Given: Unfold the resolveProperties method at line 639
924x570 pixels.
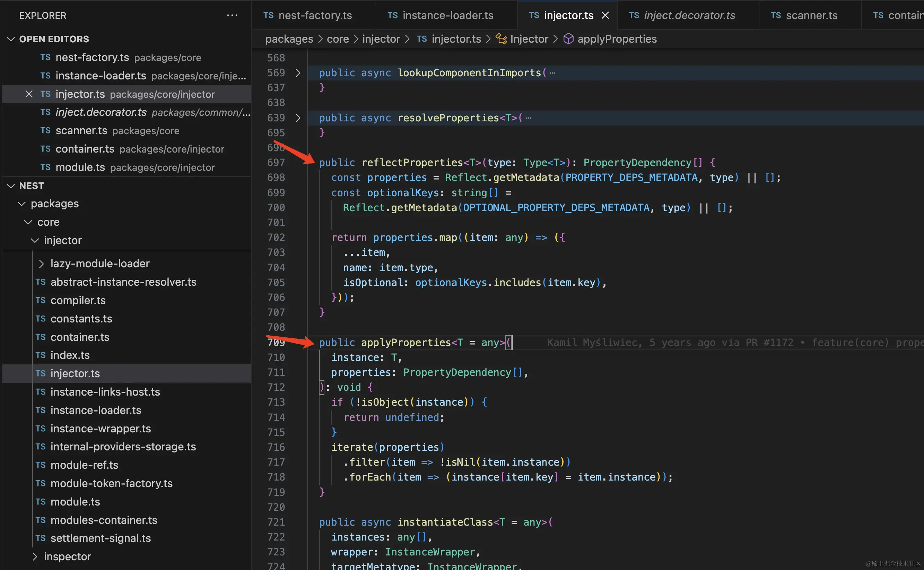Looking at the screenshot, I should pyautogui.click(x=298, y=118).
